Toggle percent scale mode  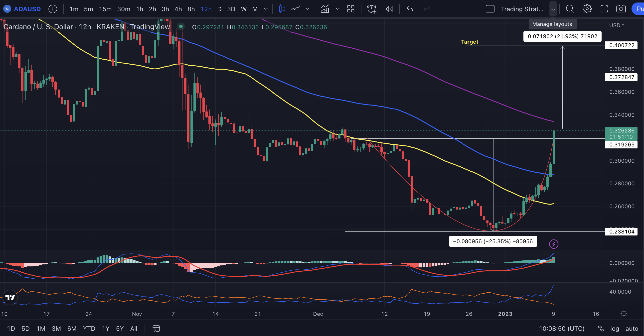point(601,329)
